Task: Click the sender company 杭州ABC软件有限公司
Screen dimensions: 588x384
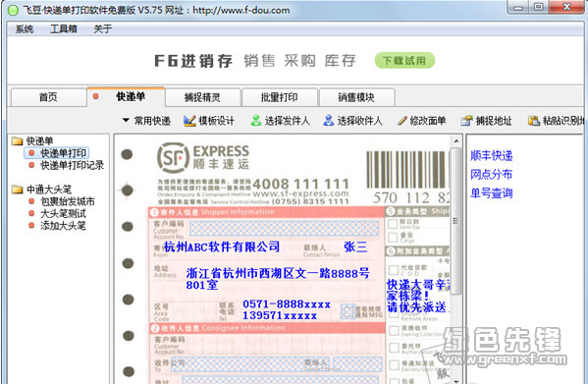Action: coord(222,247)
